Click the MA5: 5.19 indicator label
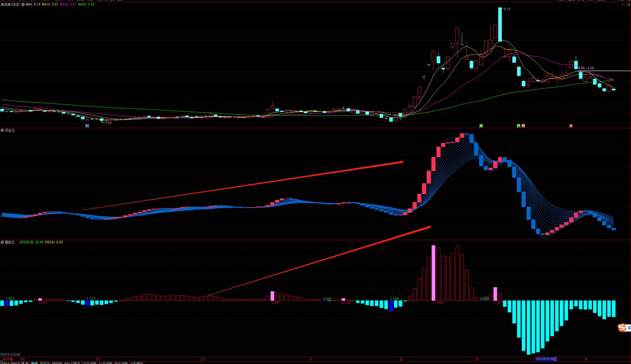The height and width of the screenshot is (364, 631). (33, 4)
